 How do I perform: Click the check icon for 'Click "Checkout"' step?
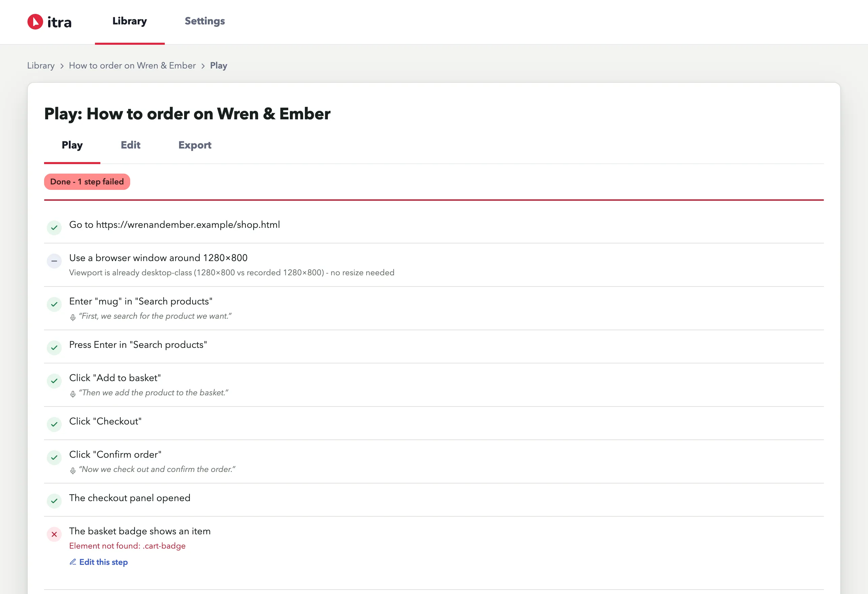click(x=54, y=424)
